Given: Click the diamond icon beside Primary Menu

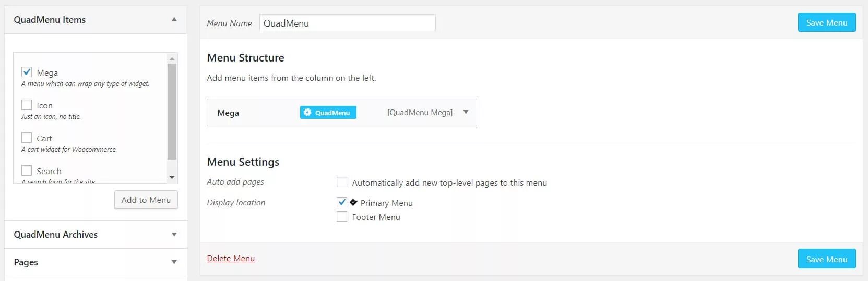Looking at the screenshot, I should [x=353, y=202].
